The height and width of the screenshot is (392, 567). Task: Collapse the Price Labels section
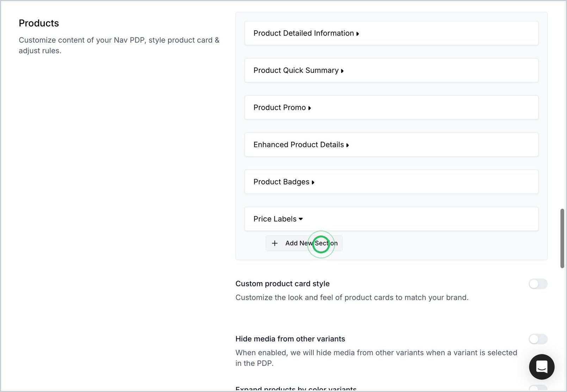coord(391,219)
